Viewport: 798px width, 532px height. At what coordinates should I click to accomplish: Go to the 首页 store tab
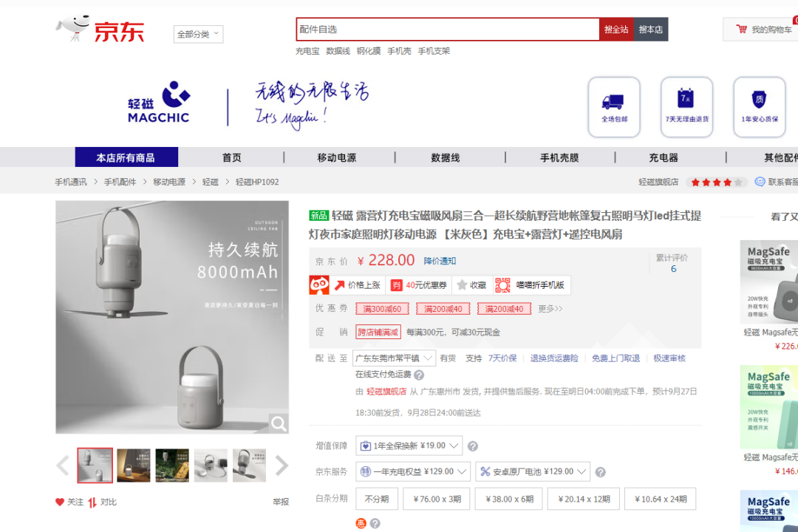(232, 158)
